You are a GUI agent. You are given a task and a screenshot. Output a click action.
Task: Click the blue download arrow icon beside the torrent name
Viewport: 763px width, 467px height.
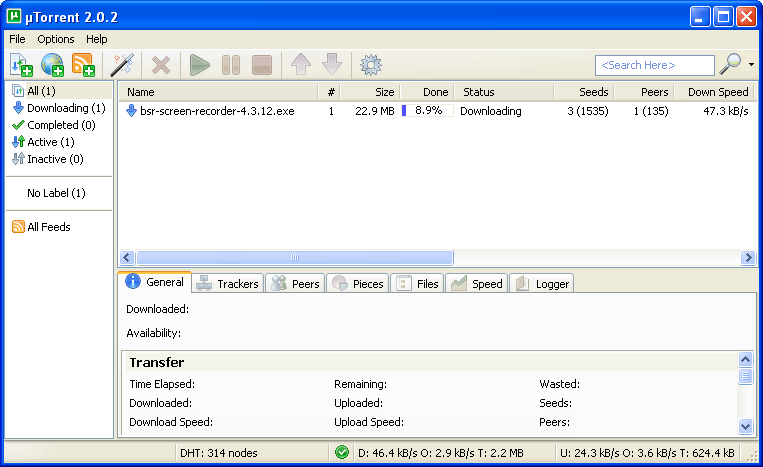point(131,111)
